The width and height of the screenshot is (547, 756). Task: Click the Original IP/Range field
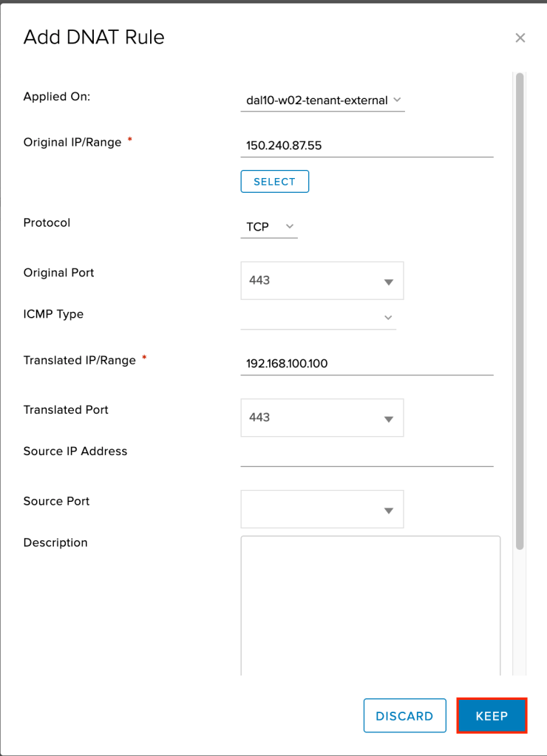point(366,146)
